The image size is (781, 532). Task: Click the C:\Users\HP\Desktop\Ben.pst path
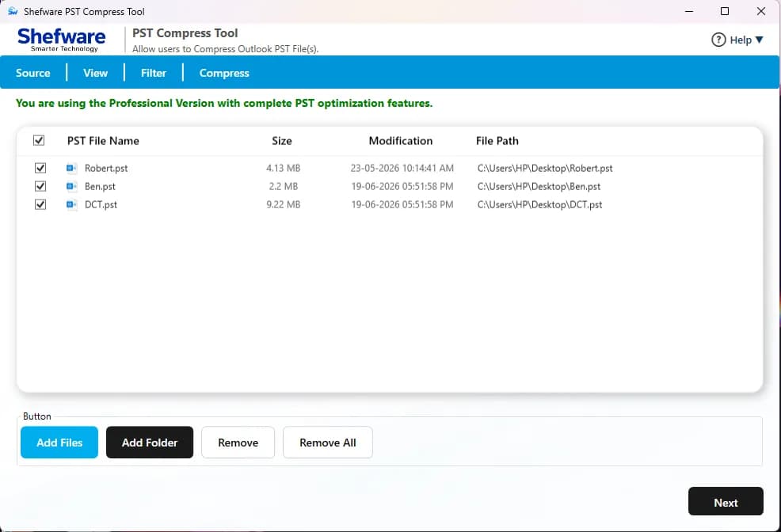539,187
